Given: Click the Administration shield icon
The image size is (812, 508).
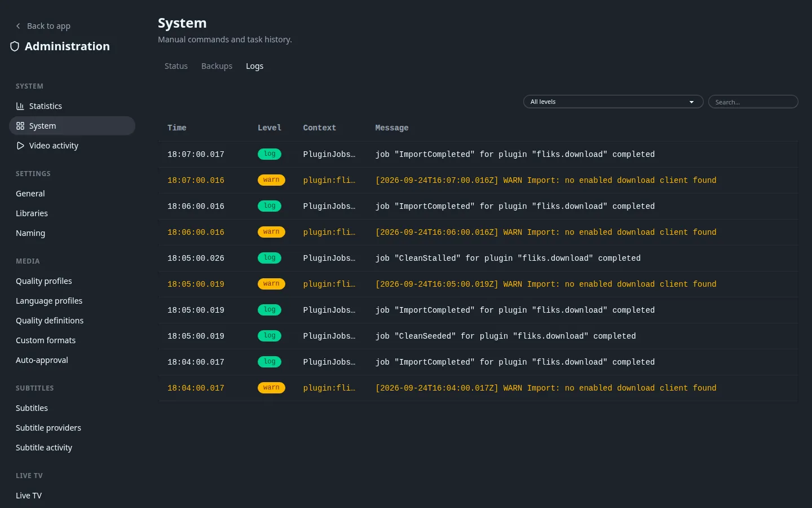Looking at the screenshot, I should tap(15, 46).
